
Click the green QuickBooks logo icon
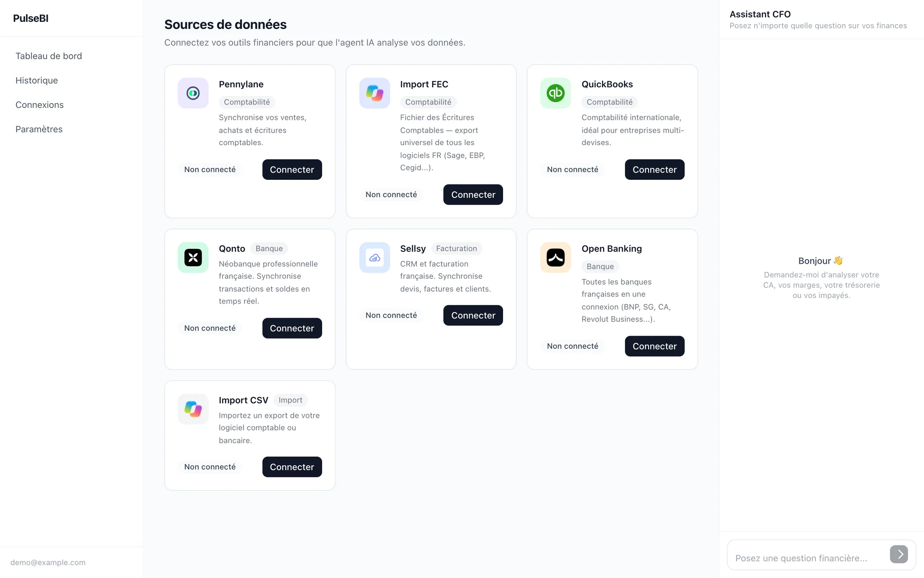pos(555,93)
